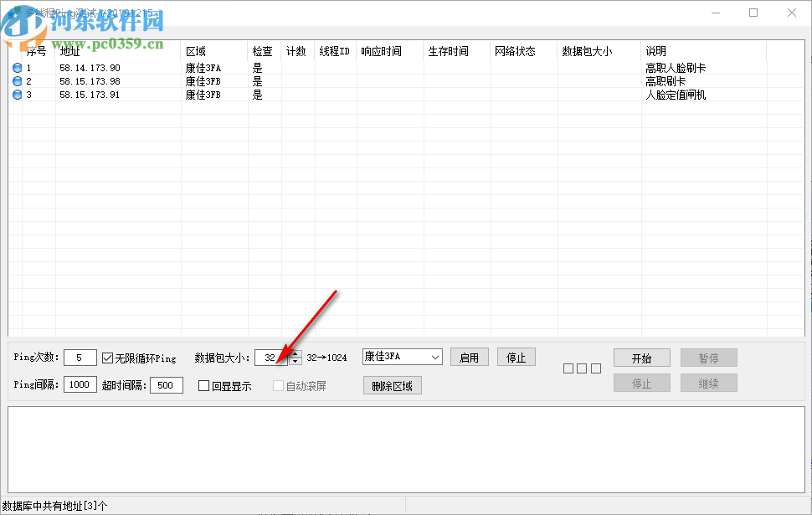Click inside the Ping次数 input field
The height and width of the screenshot is (515, 812).
coord(80,356)
